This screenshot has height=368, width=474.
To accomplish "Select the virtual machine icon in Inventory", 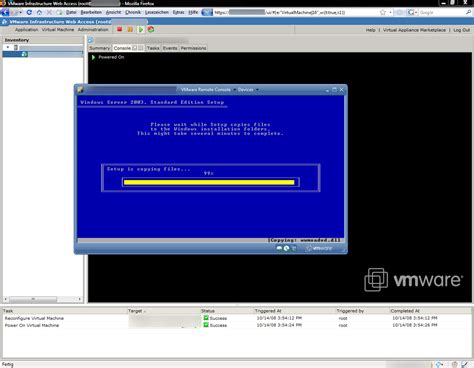I will [x=24, y=54].
